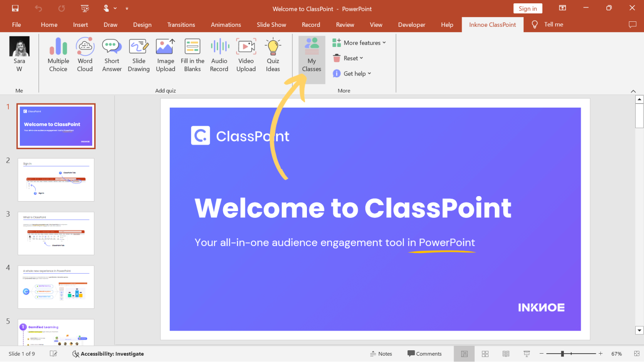Open the Word Cloud activity
644x362 pixels.
click(x=85, y=54)
